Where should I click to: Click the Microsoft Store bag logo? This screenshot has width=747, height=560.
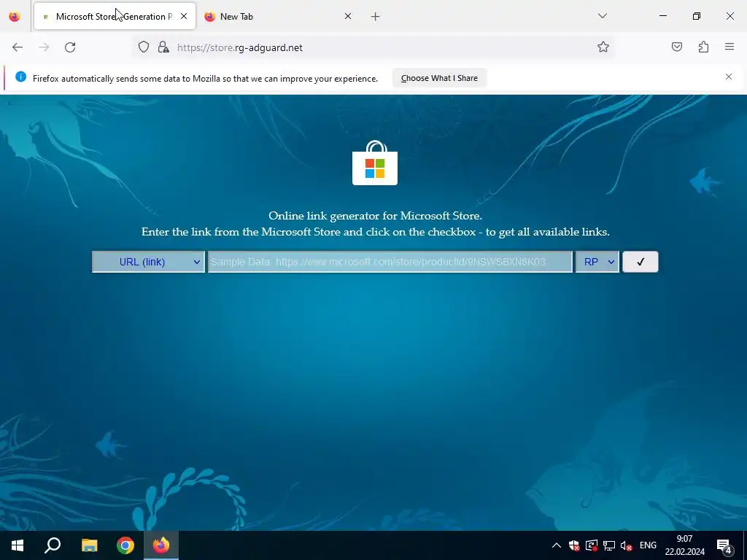375,163
